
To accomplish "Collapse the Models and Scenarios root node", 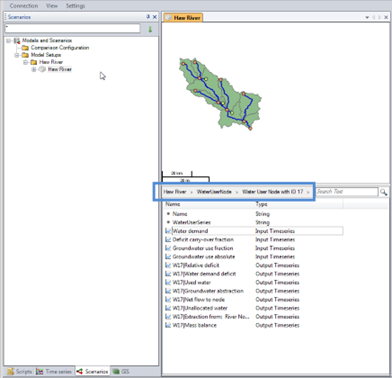I will (9, 41).
